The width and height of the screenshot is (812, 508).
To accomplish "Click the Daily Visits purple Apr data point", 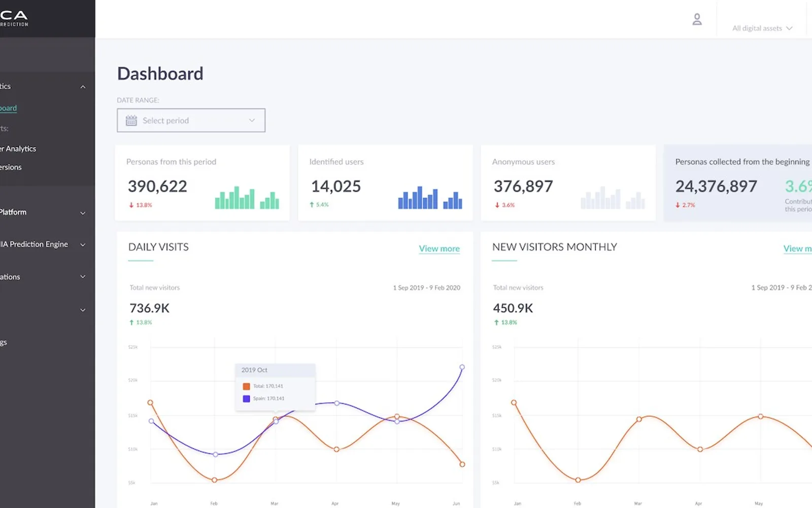I will (336, 403).
